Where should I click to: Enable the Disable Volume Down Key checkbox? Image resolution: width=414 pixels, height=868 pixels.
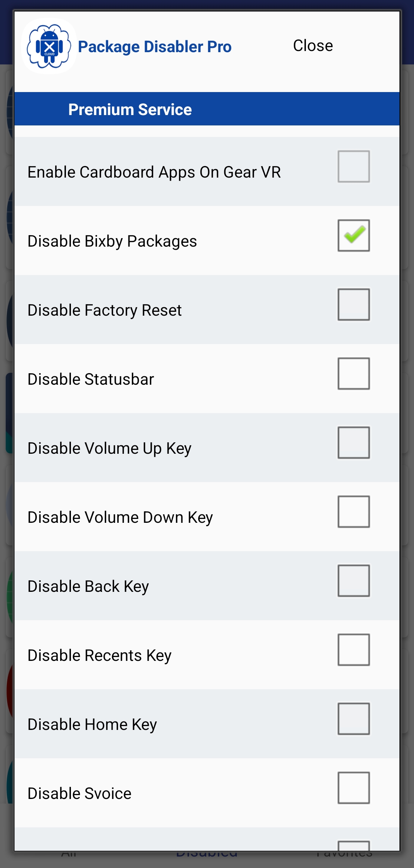coord(353,512)
